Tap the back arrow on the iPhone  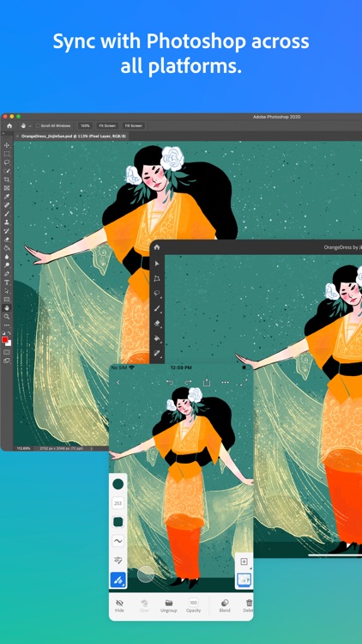tap(118, 383)
